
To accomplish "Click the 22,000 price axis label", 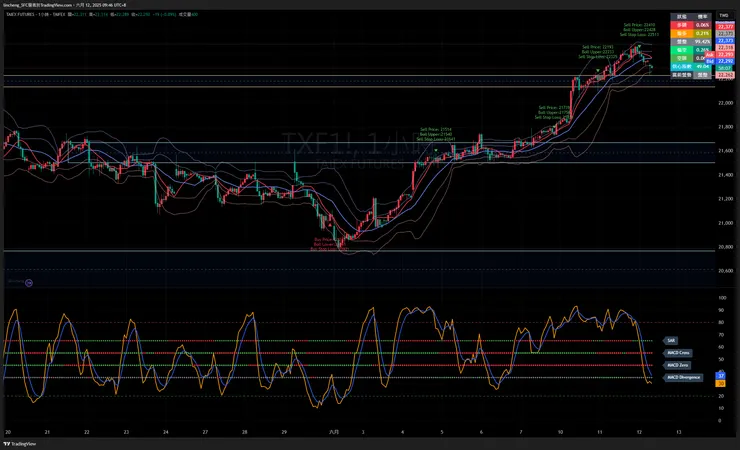I will coord(725,103).
